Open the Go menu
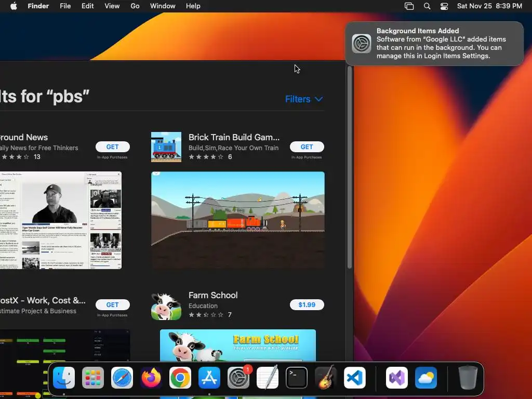The width and height of the screenshot is (532, 399). point(135,6)
